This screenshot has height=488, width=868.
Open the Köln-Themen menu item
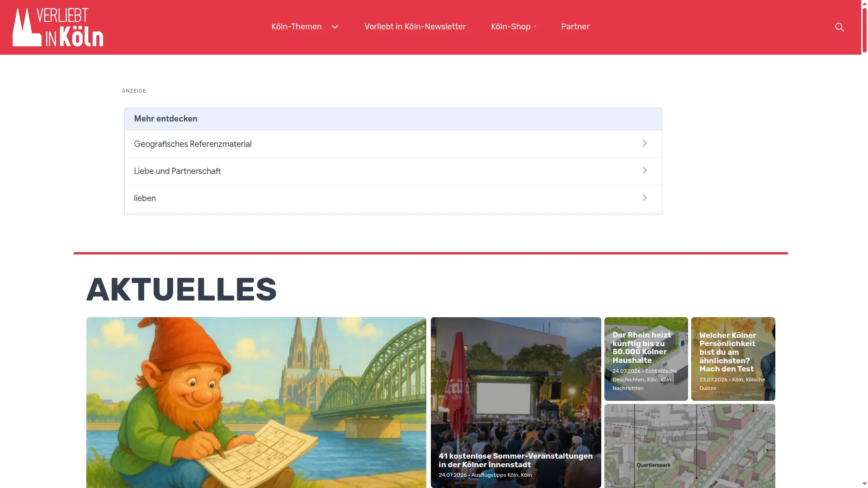[x=297, y=27]
